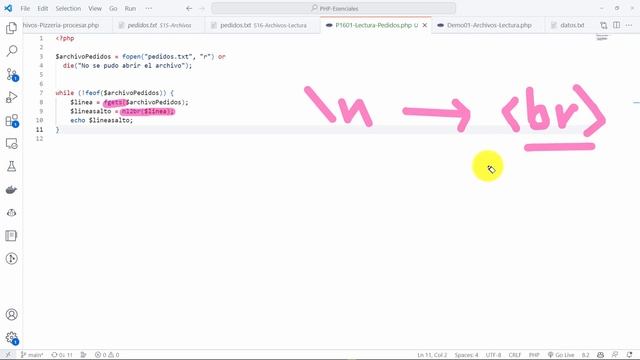Close the P1601-Lectura-Pedidos.php tab
The image size is (640, 360).
pyautogui.click(x=424, y=25)
